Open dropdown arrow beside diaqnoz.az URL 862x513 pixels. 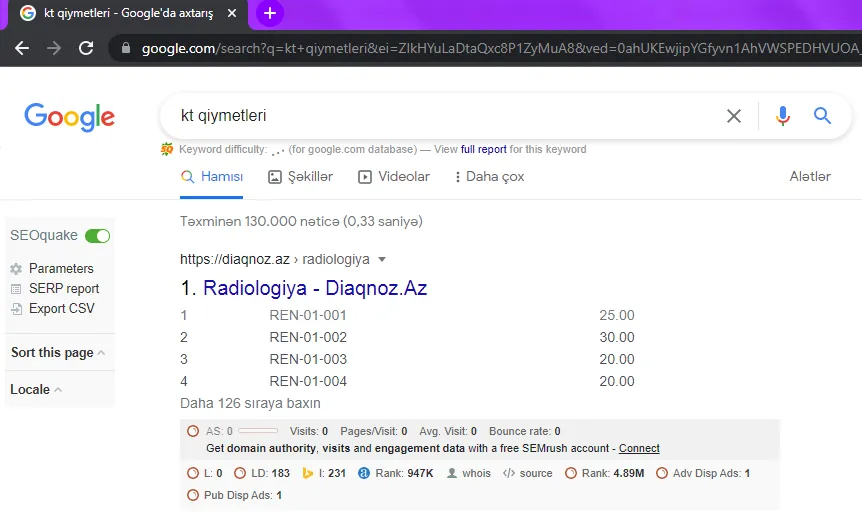click(x=382, y=260)
